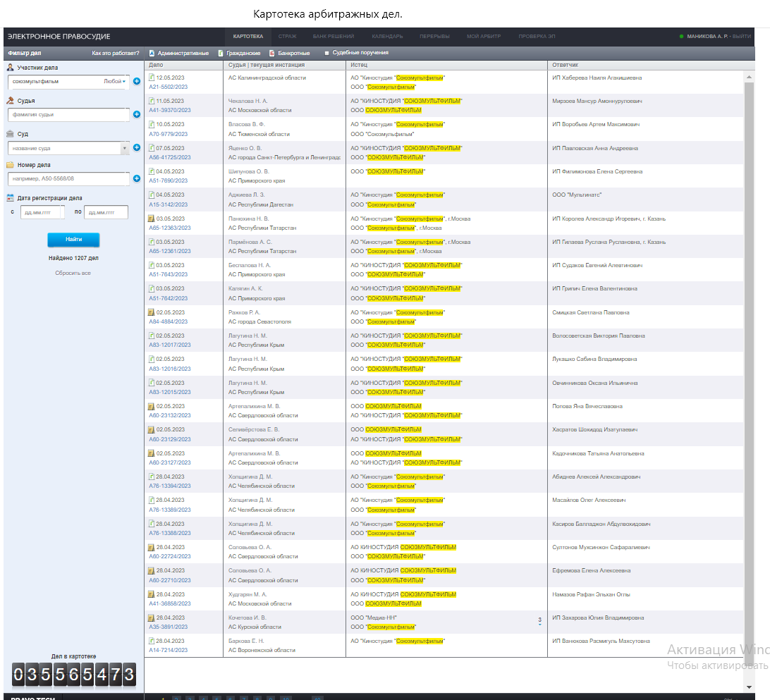Click the case type icon of A14-7214/2023
This screenshot has height=700, width=770.
pyautogui.click(x=152, y=641)
